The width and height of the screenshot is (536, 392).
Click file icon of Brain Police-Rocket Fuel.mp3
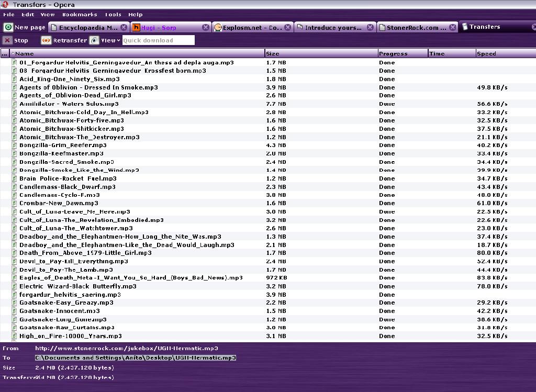pos(14,178)
